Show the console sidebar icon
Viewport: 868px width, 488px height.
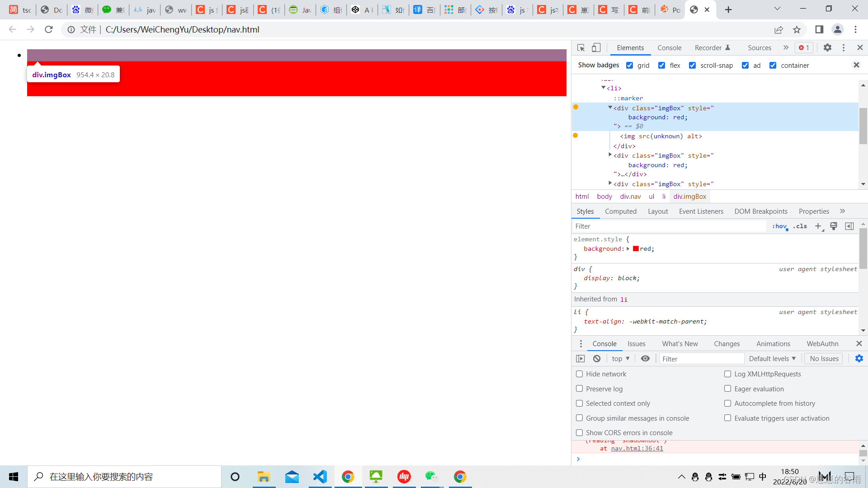pos(580,358)
